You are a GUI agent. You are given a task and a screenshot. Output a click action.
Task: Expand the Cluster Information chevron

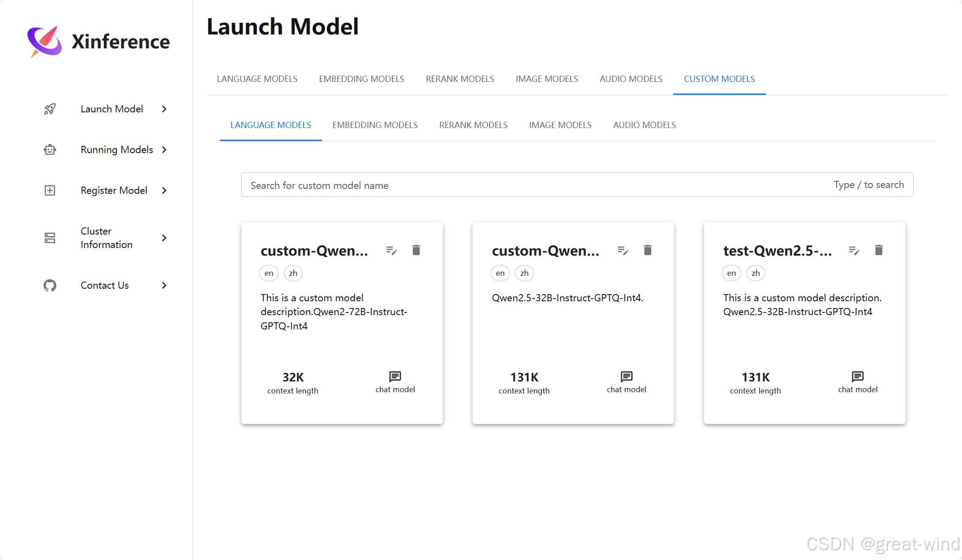point(164,238)
